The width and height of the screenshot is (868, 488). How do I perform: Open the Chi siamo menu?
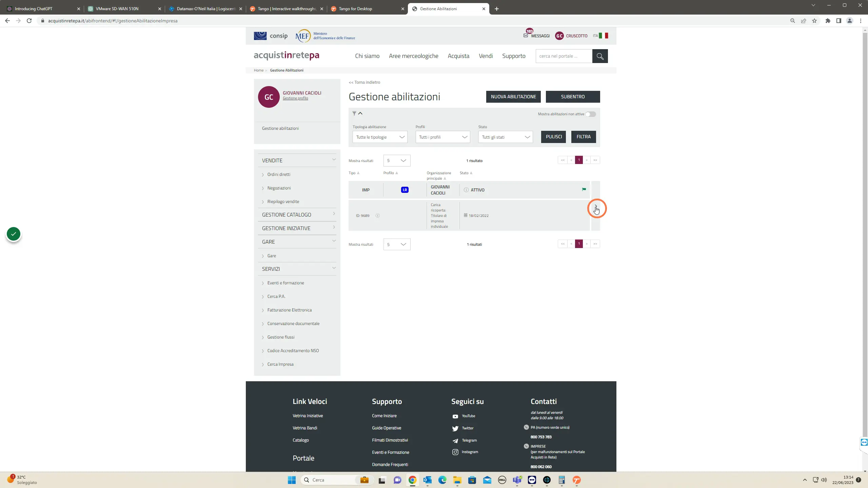coord(367,56)
